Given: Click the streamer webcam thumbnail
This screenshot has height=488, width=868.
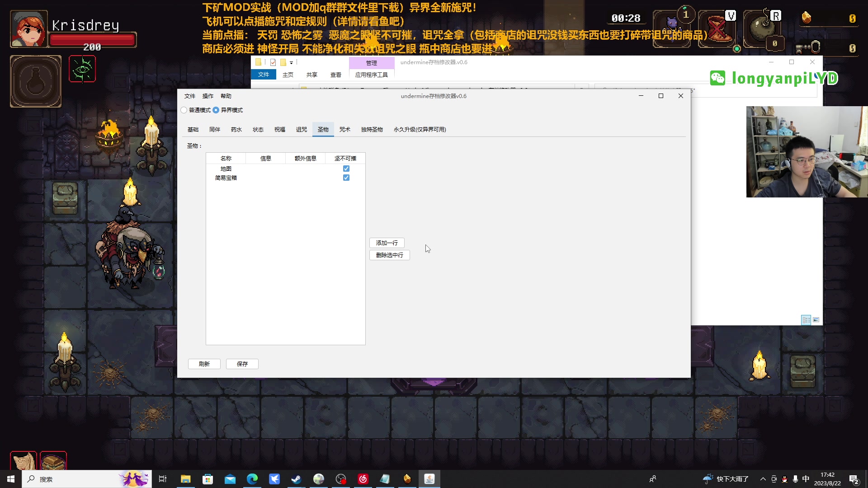Looking at the screenshot, I should [807, 152].
